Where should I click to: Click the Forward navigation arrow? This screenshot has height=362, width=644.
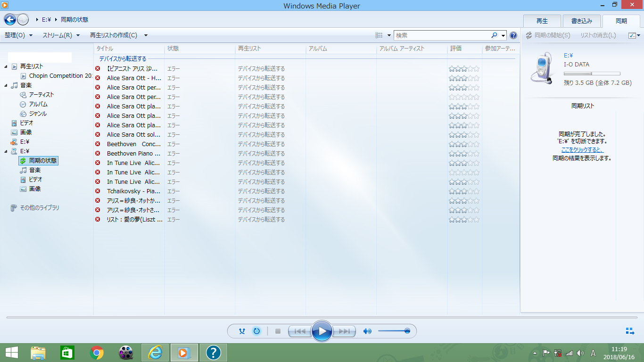coord(23,20)
